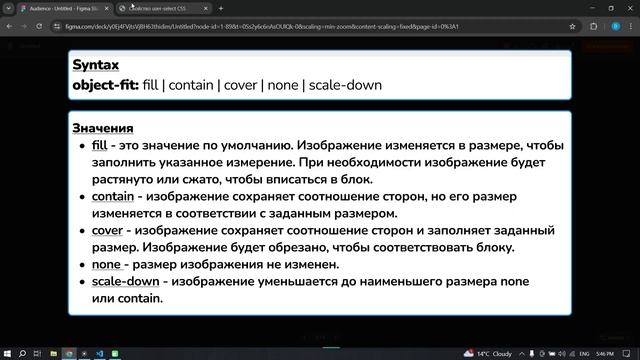Open a new browser tab
Screen dimensions: 640x360
point(221,8)
